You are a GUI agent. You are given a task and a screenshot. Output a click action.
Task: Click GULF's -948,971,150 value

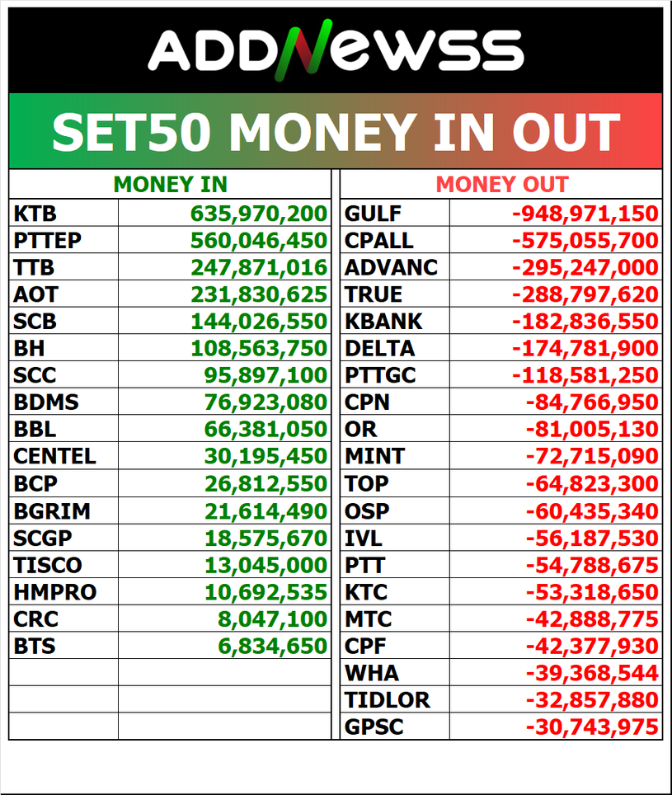[585, 214]
